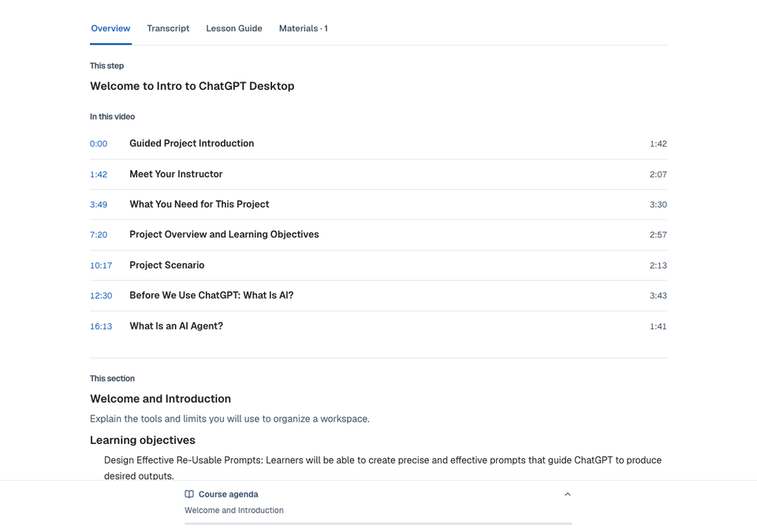The width and height of the screenshot is (757, 532).
Task: Click the agenda's Welcome and Introduction subtitle
Action: point(234,510)
